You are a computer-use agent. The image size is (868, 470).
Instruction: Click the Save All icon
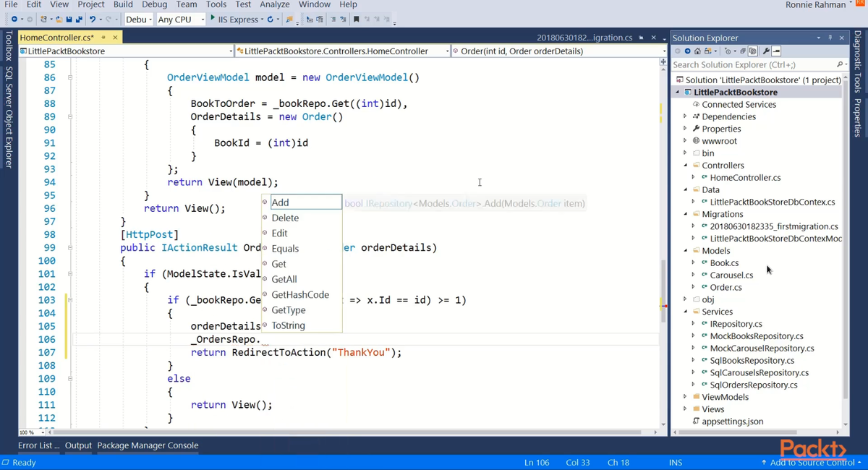click(x=78, y=20)
